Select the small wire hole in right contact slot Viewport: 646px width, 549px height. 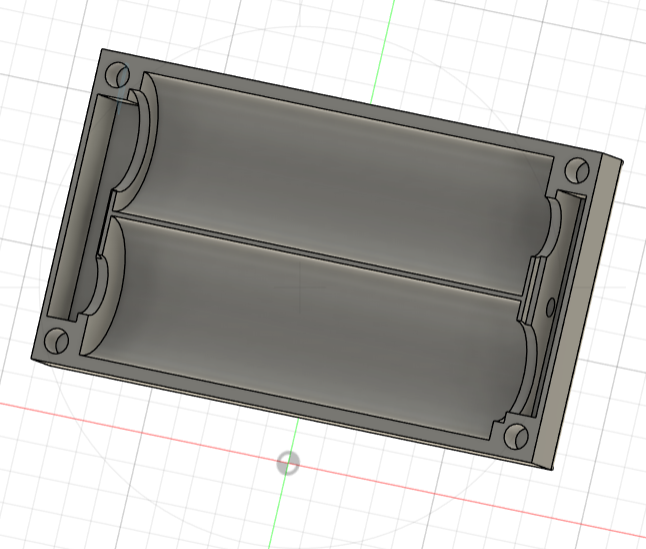[550, 307]
